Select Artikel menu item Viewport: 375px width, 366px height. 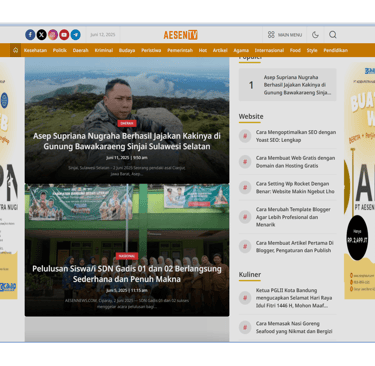point(220,50)
